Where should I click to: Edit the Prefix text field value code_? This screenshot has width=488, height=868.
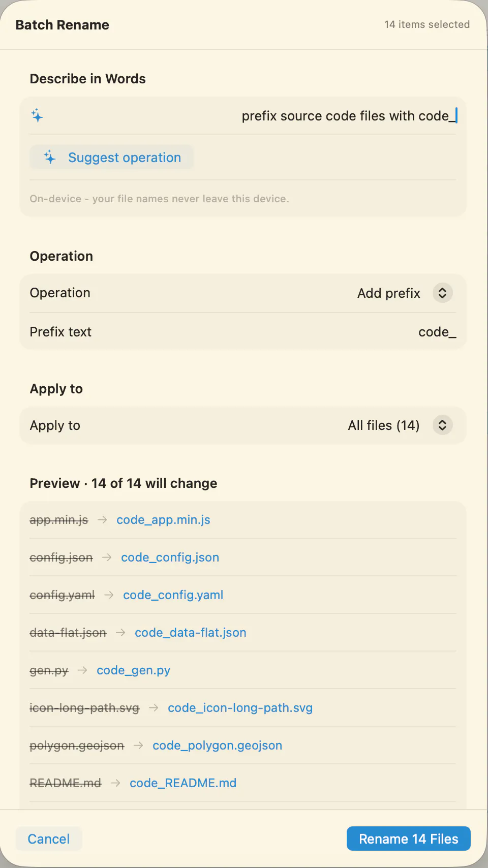(437, 332)
